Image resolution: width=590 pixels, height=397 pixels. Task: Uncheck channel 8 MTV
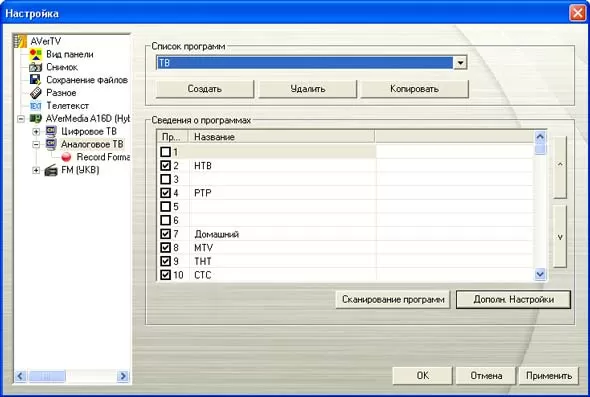[165, 247]
